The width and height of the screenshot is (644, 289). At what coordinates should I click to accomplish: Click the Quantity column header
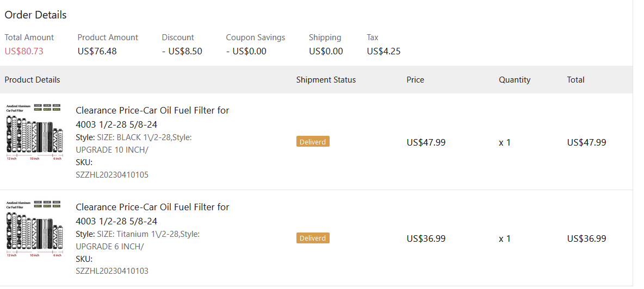515,80
